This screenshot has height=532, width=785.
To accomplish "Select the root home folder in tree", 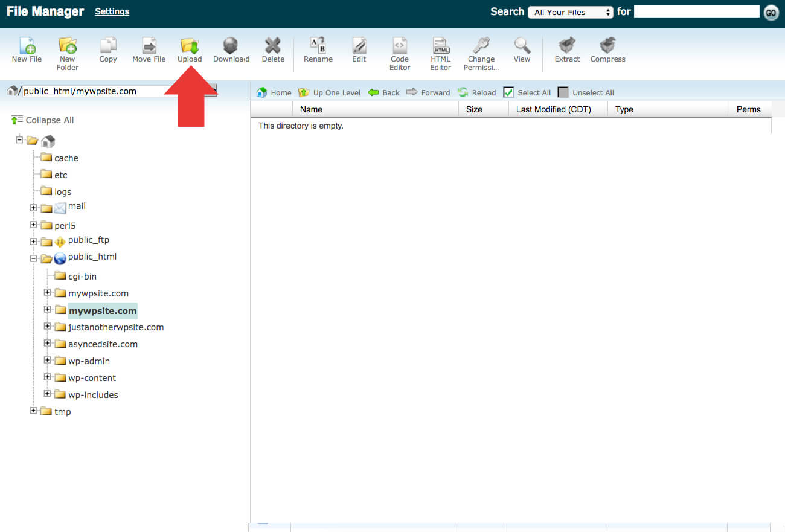I will tap(48, 141).
